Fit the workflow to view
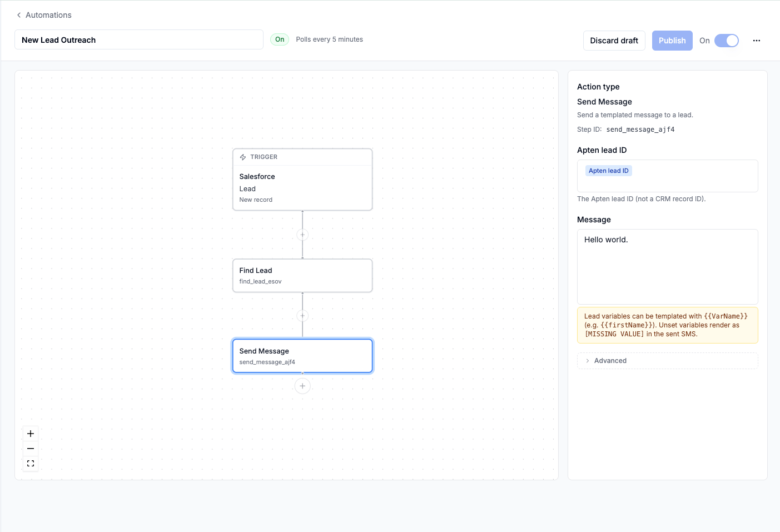Screen dimensions: 780x532 [31, 463]
